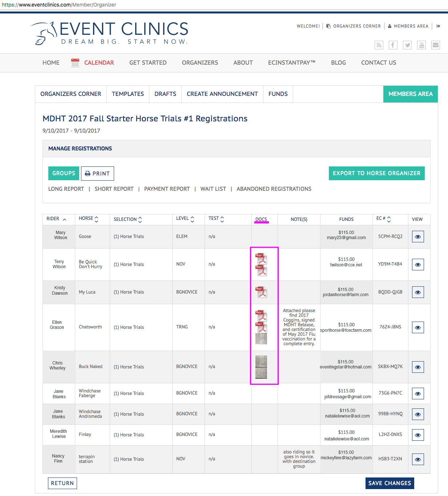The image size is (448, 496).
Task: Click the Twitter bird icon
Action: 408,45
